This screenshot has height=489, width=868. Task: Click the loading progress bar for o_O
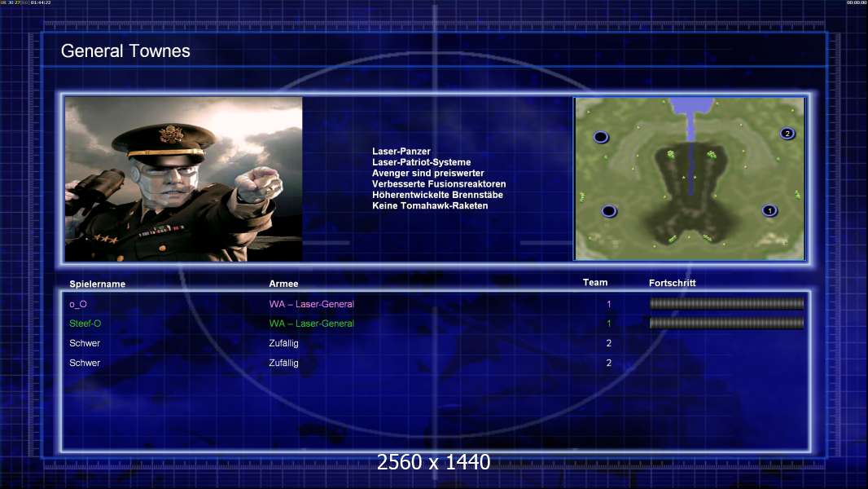coord(726,304)
